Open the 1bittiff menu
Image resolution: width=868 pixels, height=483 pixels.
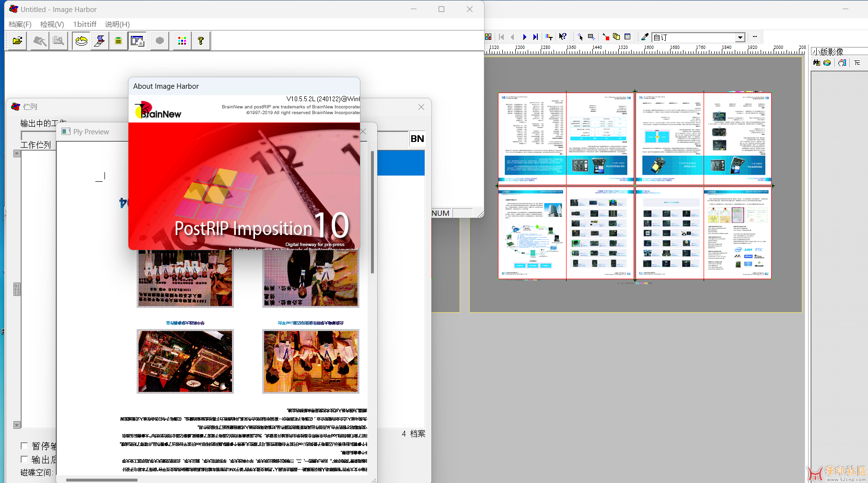(85, 24)
